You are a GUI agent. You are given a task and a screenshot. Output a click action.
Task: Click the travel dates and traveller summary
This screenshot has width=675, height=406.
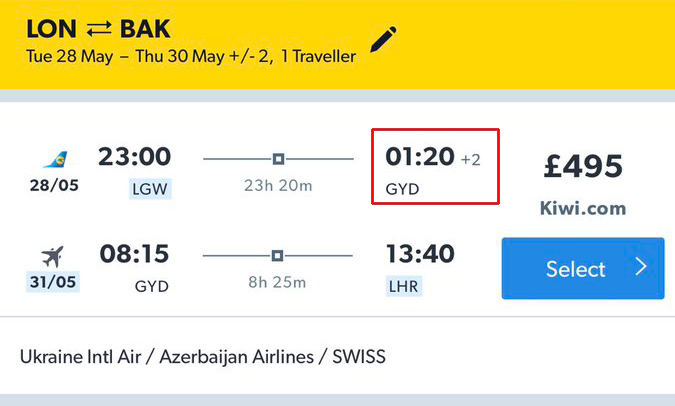point(191,56)
